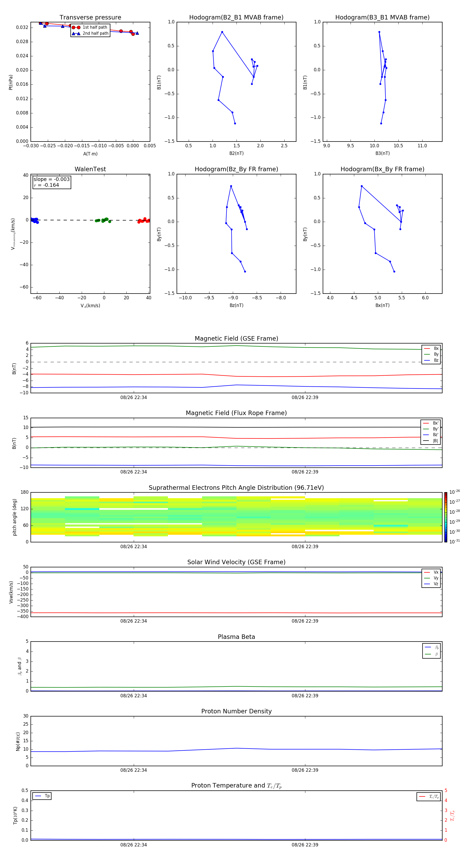Click the "WalenTest" plot title
The height and width of the screenshot is (868, 473).
[x=90, y=169]
